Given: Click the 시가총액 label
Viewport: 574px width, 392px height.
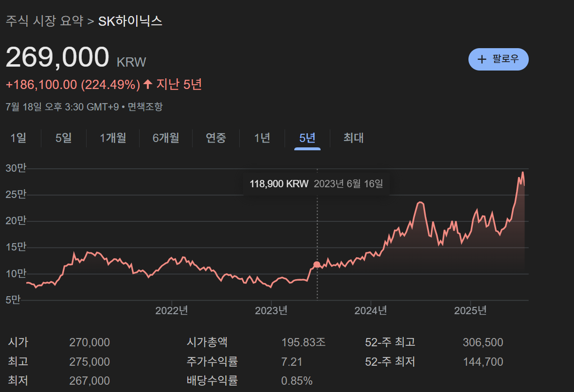Looking at the screenshot, I should tap(207, 342).
